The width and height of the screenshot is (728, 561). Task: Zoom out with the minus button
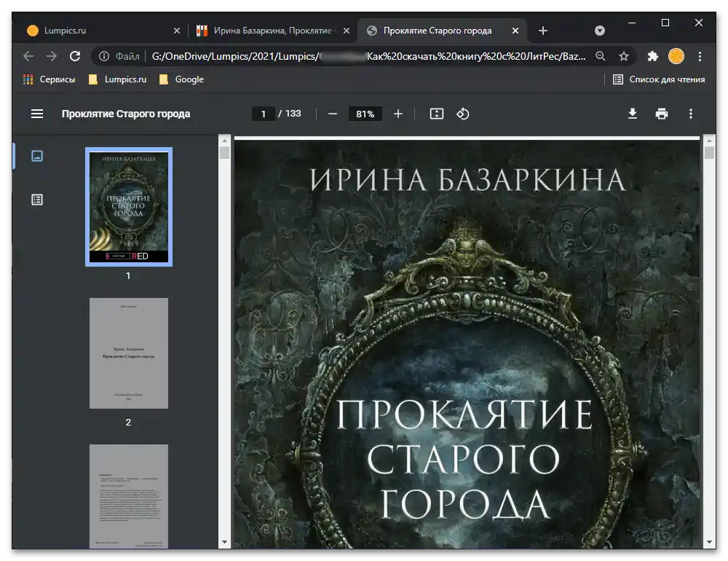pos(333,114)
